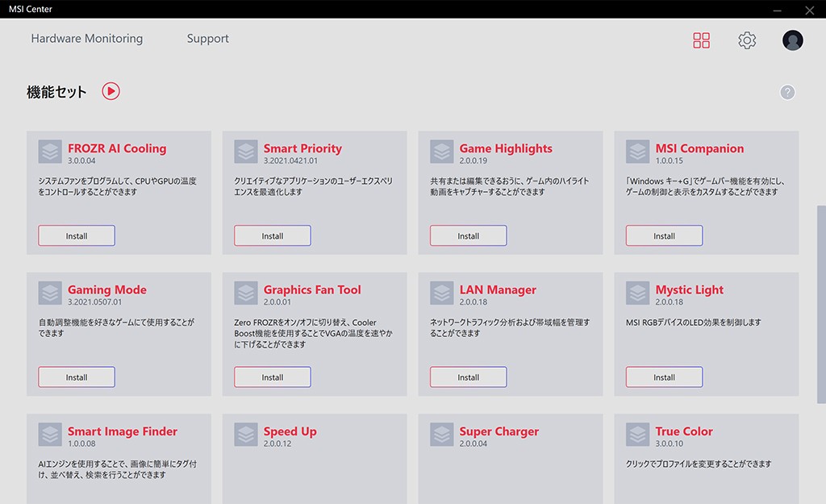Install Game Highlights

coord(469,235)
